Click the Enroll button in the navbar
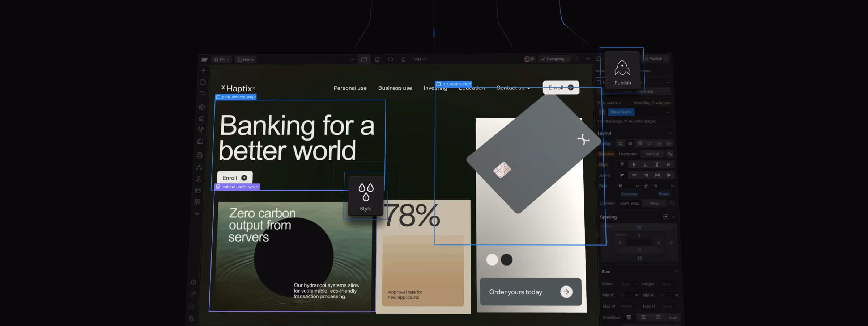Screen dimensions: 868x326 click(x=561, y=88)
